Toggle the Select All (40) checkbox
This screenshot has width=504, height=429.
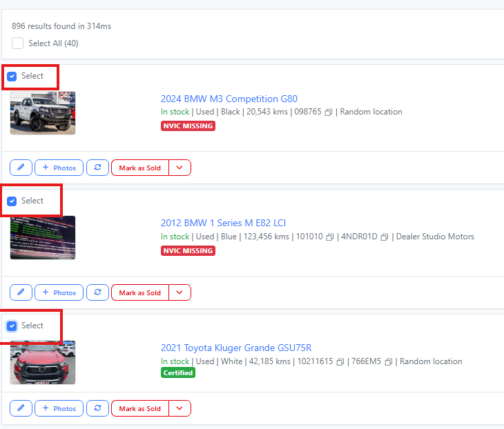pyautogui.click(x=17, y=43)
